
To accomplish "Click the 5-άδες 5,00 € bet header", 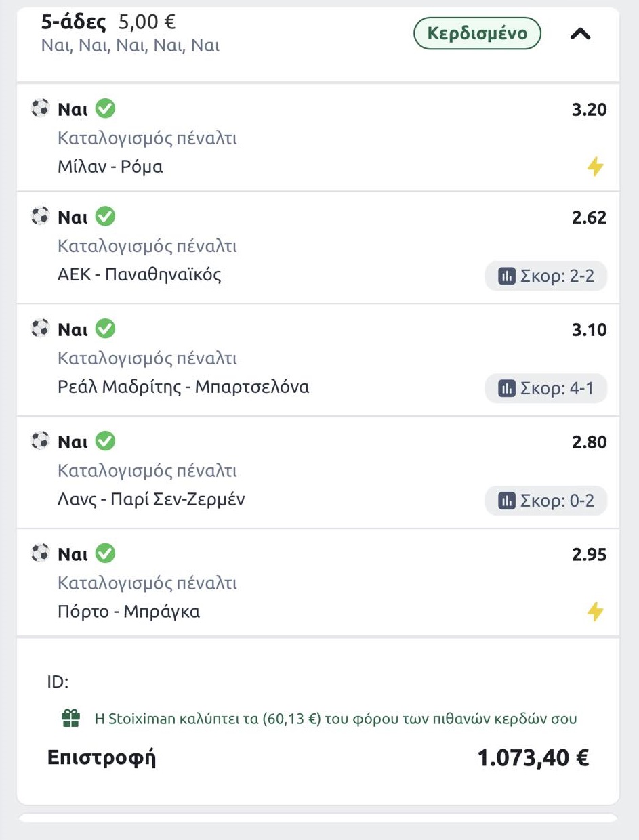I will pos(108,22).
